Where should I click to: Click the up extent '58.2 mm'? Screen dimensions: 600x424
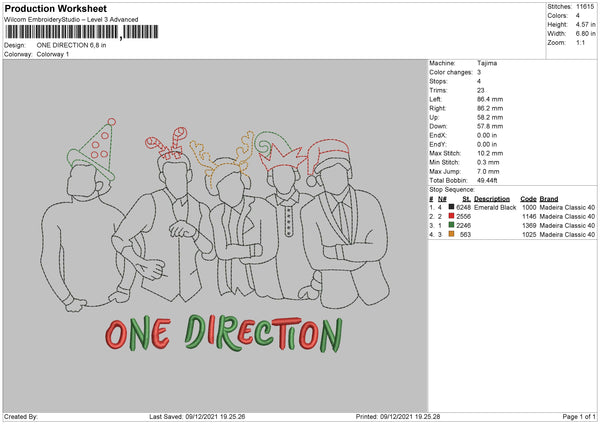490,117
